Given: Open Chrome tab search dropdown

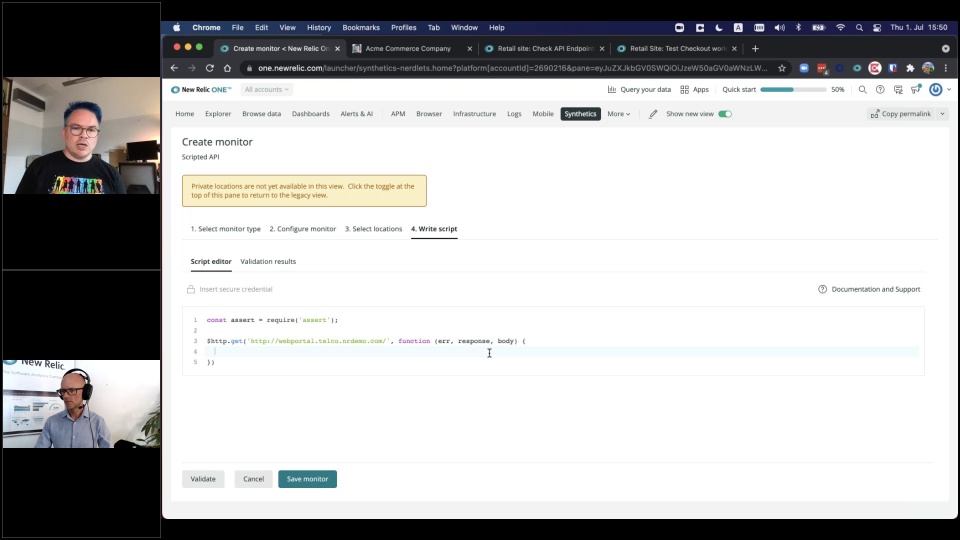Looking at the screenshot, I should click(946, 48).
